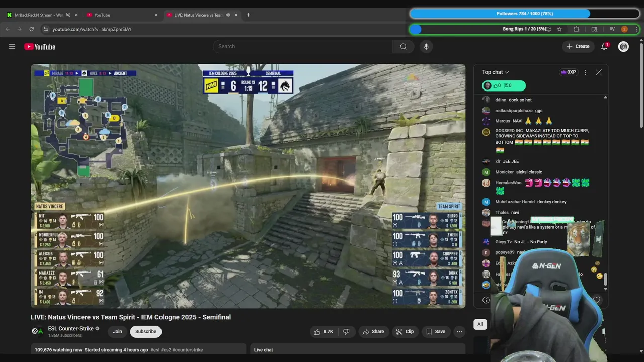644x362 pixels.
Task: Click chat message 'aleksi classic' by Monicker
Action: 529,172
